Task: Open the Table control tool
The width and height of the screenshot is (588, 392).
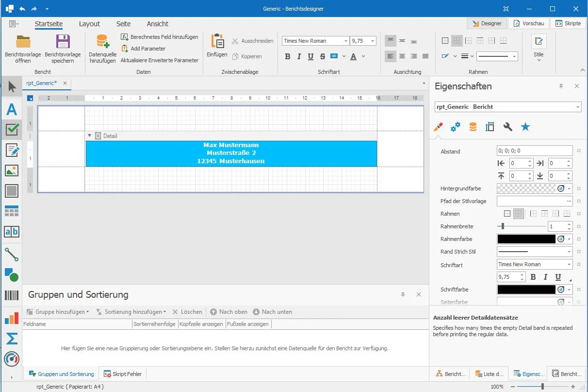Action: (x=12, y=211)
